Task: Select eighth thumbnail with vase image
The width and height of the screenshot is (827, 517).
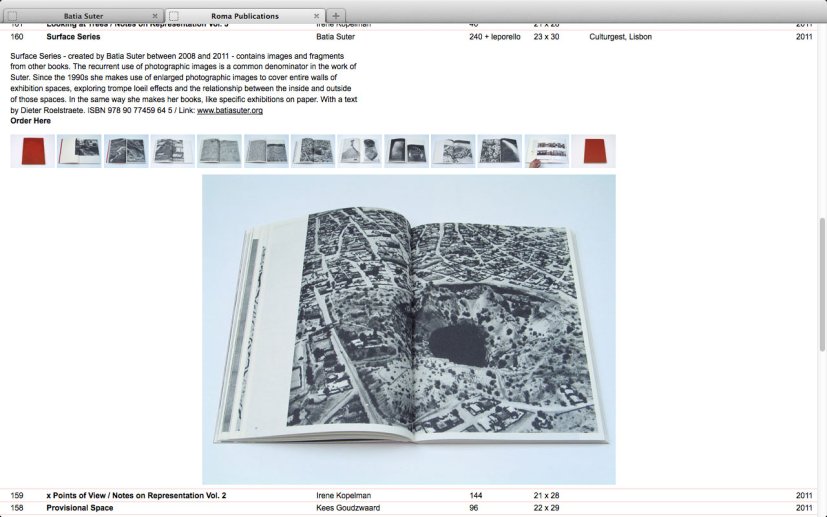Action: tap(360, 151)
